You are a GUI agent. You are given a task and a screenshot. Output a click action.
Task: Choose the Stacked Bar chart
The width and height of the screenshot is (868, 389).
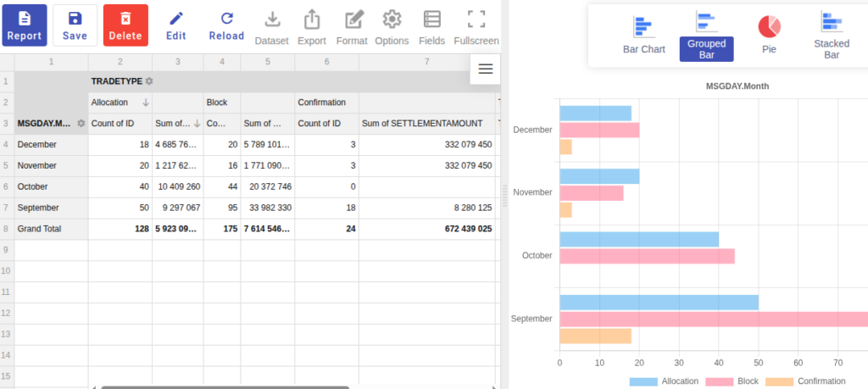pyautogui.click(x=832, y=36)
